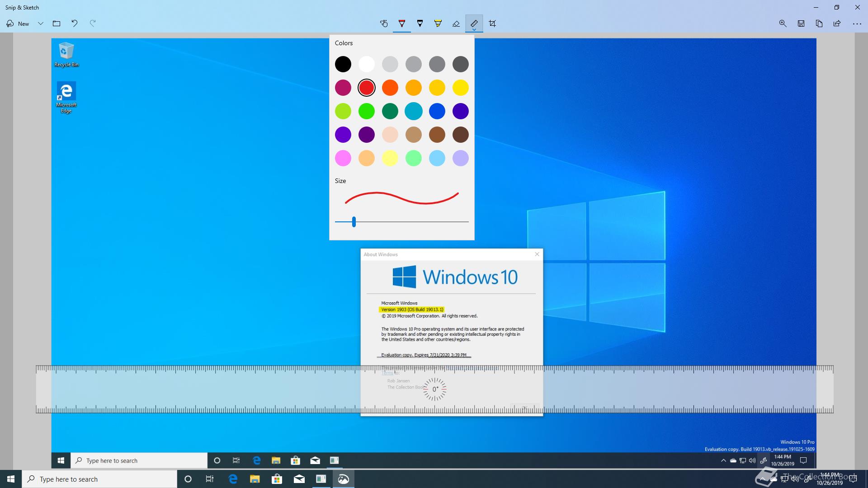Toggle the Ruler tool
868x488 pixels.
pyautogui.click(x=474, y=23)
